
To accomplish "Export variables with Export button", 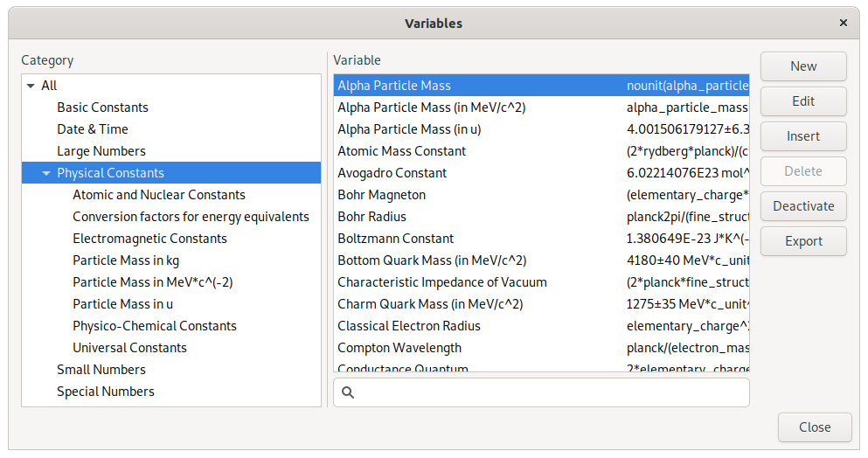I will [x=802, y=241].
